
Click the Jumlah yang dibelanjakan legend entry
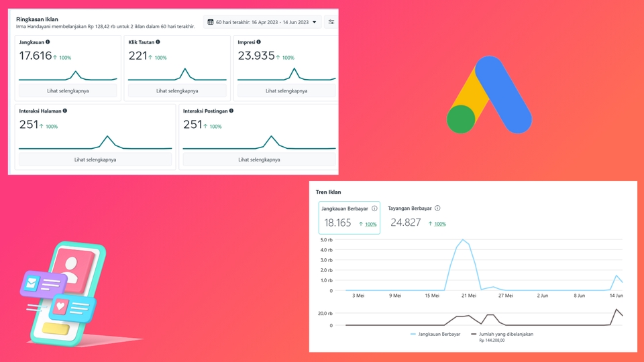coord(502,334)
